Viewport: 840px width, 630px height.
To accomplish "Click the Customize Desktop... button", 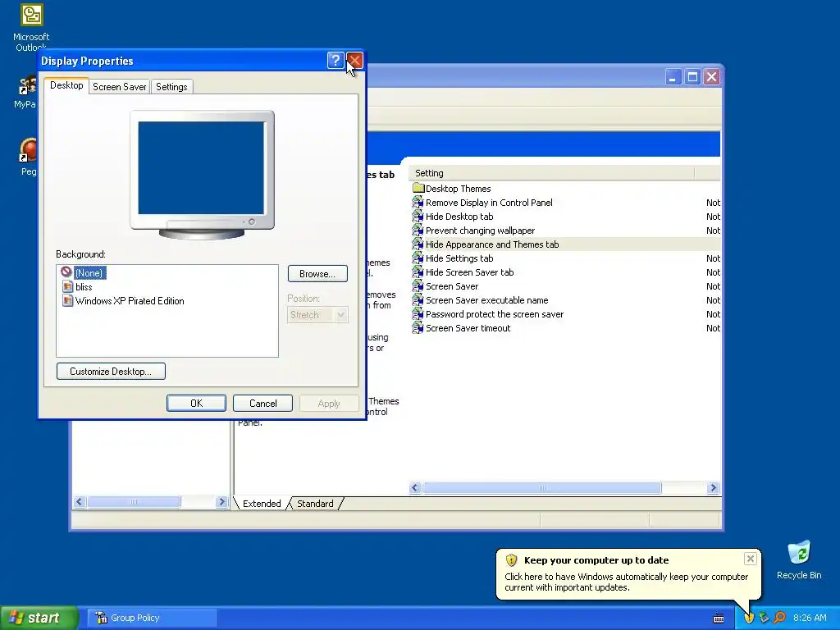I will pos(111,372).
